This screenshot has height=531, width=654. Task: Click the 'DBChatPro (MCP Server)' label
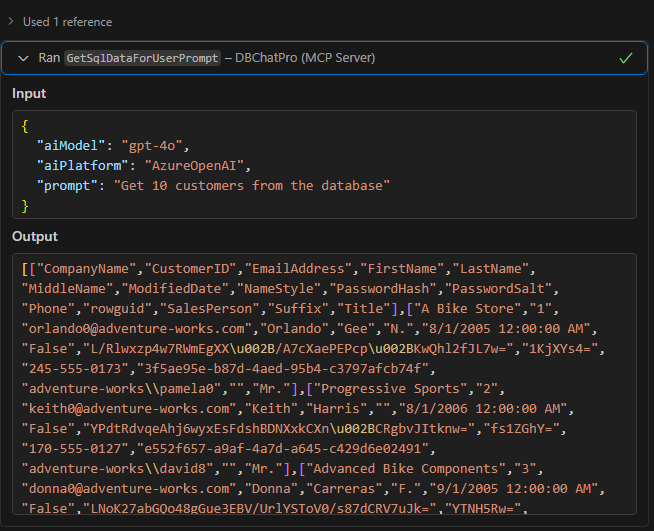tap(305, 58)
